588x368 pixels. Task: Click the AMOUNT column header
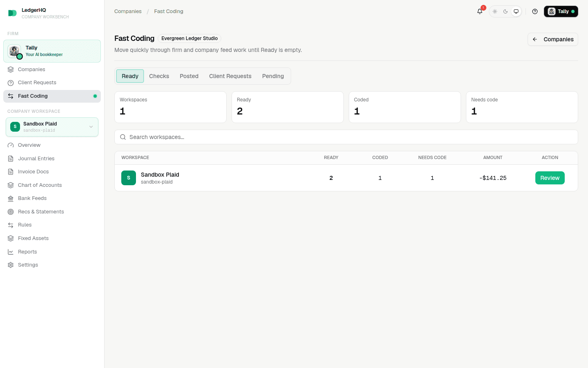point(493,157)
